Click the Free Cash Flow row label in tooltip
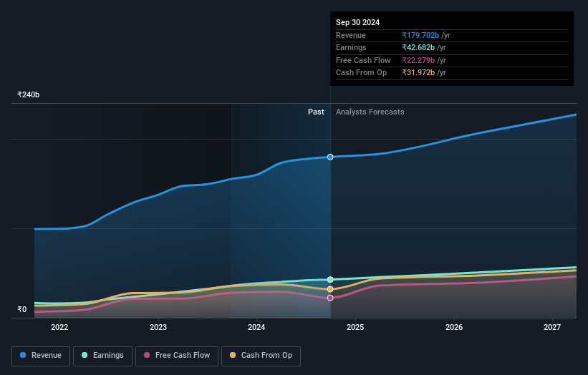The height and width of the screenshot is (375, 588). click(363, 60)
